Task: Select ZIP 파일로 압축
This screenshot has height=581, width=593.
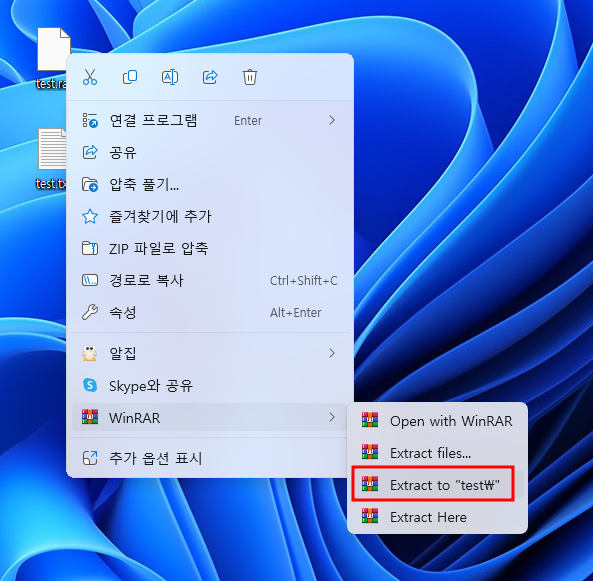Action: click(x=210, y=249)
